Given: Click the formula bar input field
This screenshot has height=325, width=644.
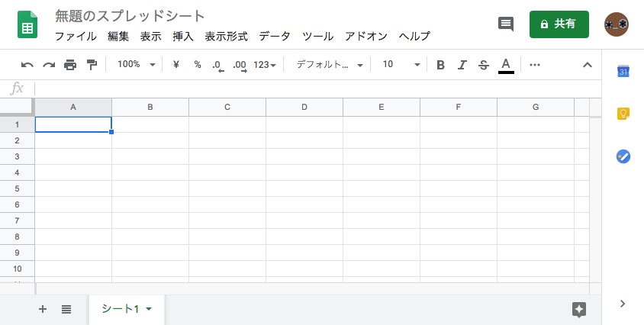Looking at the screenshot, I should point(305,88).
